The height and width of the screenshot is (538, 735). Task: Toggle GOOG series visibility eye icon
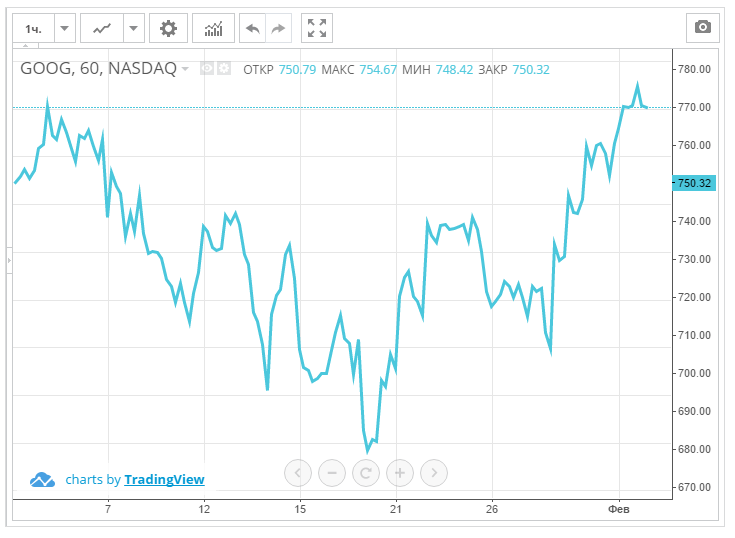coord(207,69)
